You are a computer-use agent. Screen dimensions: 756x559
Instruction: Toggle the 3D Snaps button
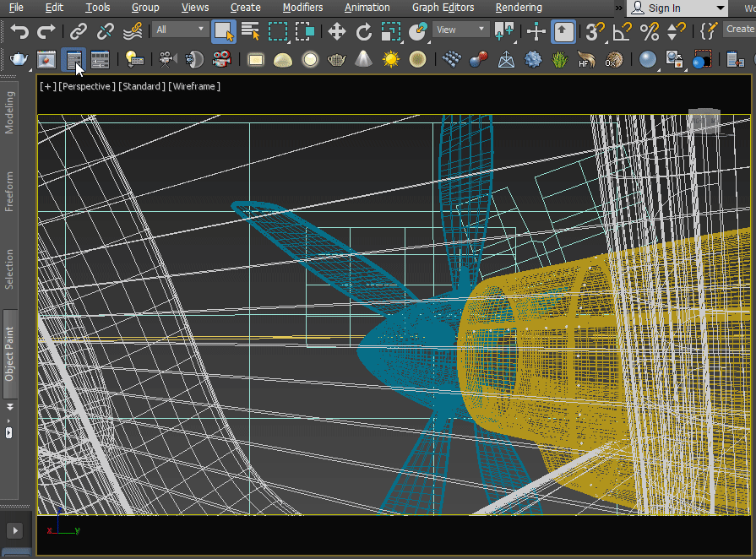click(x=596, y=32)
